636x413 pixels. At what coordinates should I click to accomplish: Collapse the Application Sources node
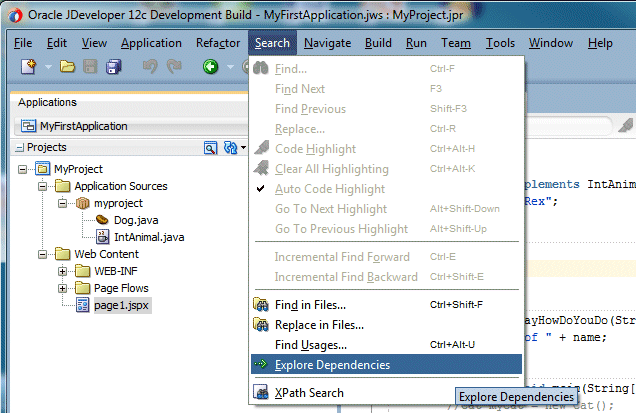coord(43,186)
